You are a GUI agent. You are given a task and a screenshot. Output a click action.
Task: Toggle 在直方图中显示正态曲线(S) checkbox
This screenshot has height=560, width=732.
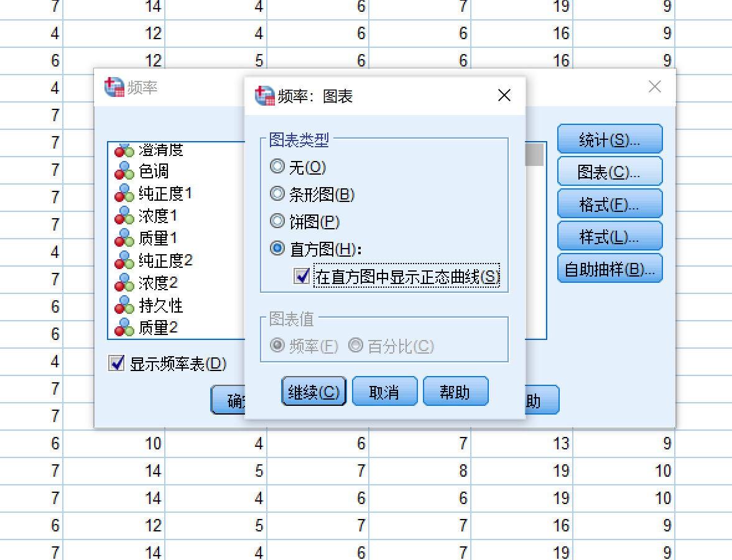click(x=302, y=276)
